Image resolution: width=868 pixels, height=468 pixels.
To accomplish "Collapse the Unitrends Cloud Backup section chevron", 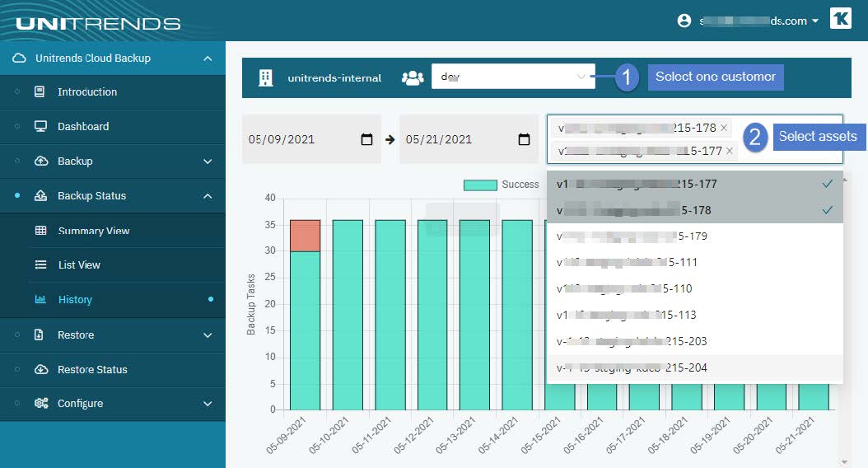I will tap(208, 58).
